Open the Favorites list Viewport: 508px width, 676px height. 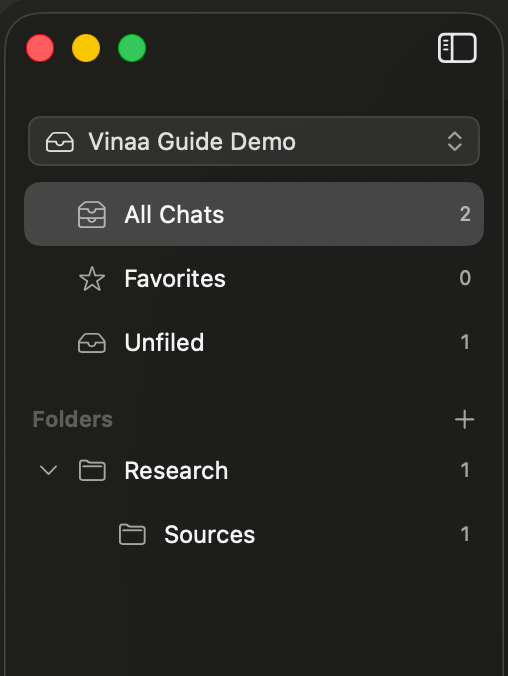click(x=254, y=278)
